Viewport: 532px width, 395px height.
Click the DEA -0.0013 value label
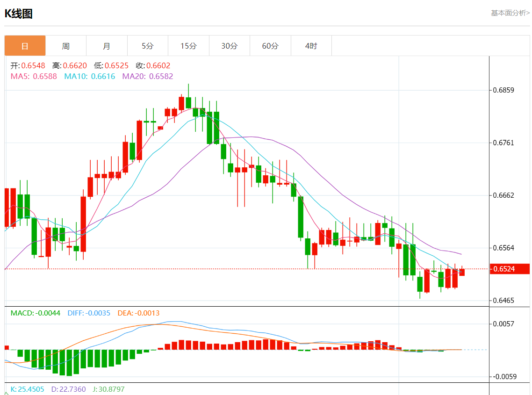[138, 313]
